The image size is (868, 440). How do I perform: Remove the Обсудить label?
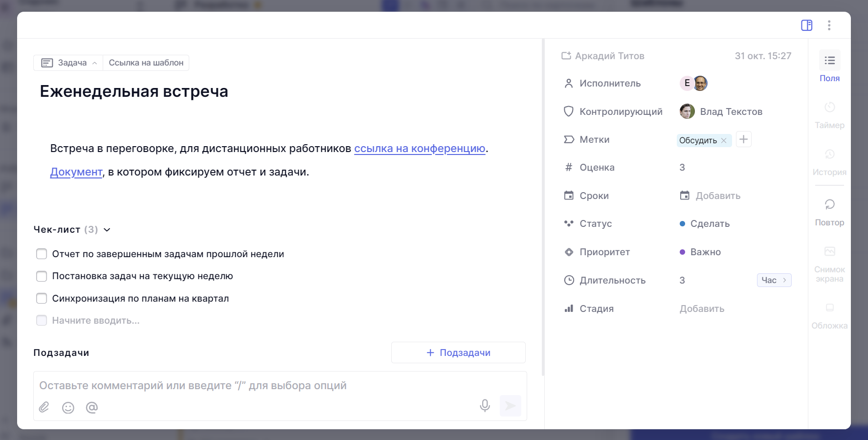(724, 140)
